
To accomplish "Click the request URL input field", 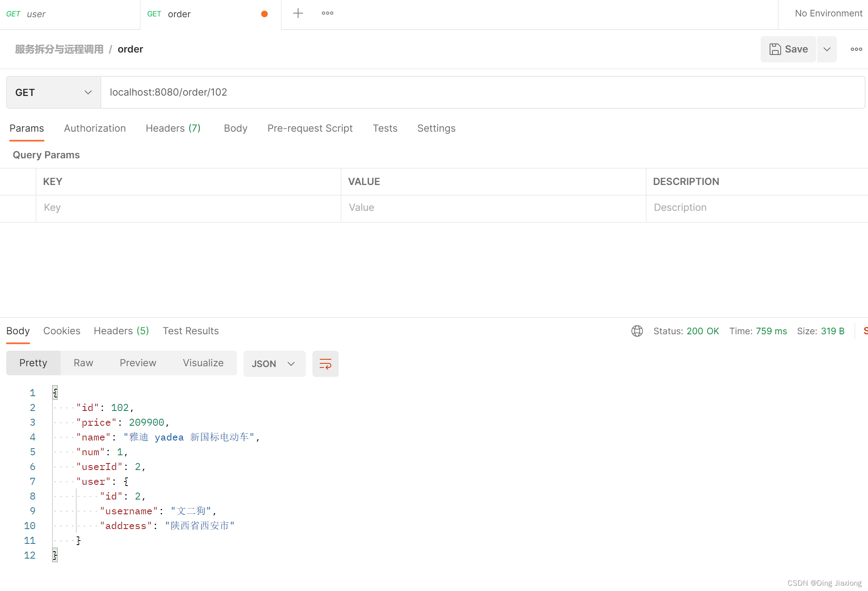I will (483, 92).
